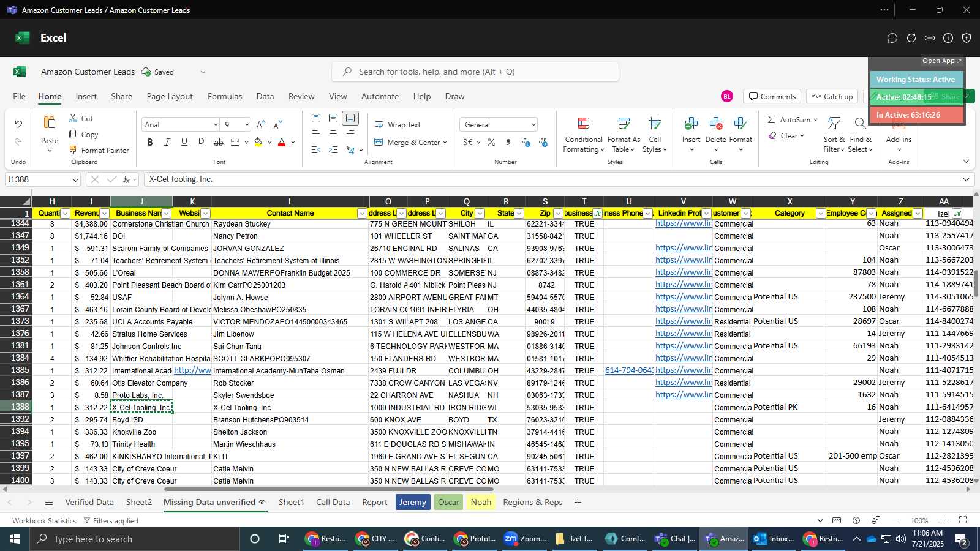This screenshot has width=980, height=551.
Task: Click the insert function fx icon
Action: pyautogui.click(x=126, y=179)
